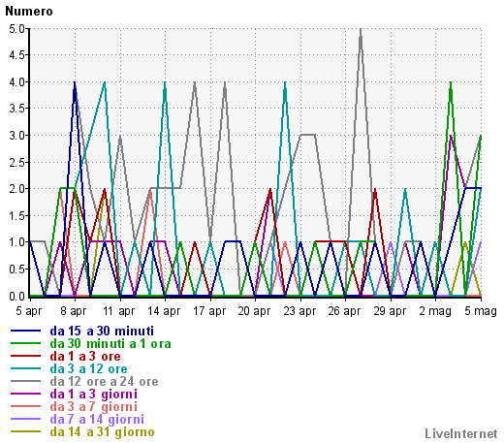Image resolution: width=504 pixels, height=443 pixels.
Task: Click the 'da 3 a 12 ore' legend label
Action: point(88,368)
